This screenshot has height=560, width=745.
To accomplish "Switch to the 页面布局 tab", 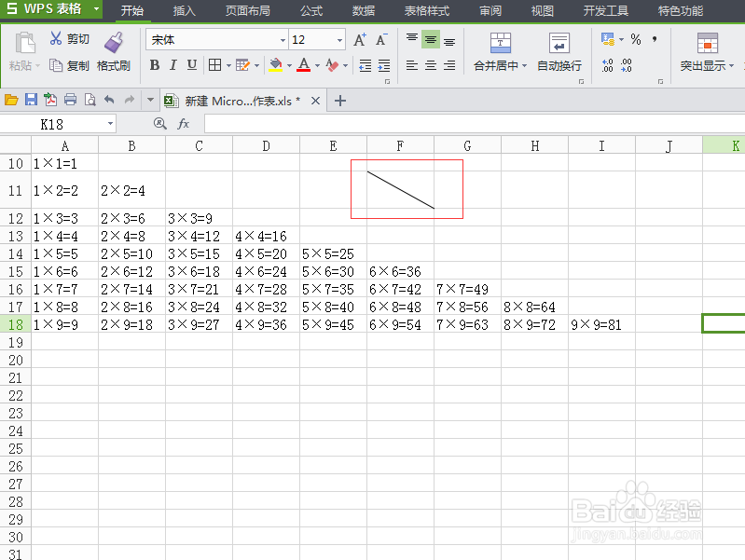I will click(x=247, y=10).
